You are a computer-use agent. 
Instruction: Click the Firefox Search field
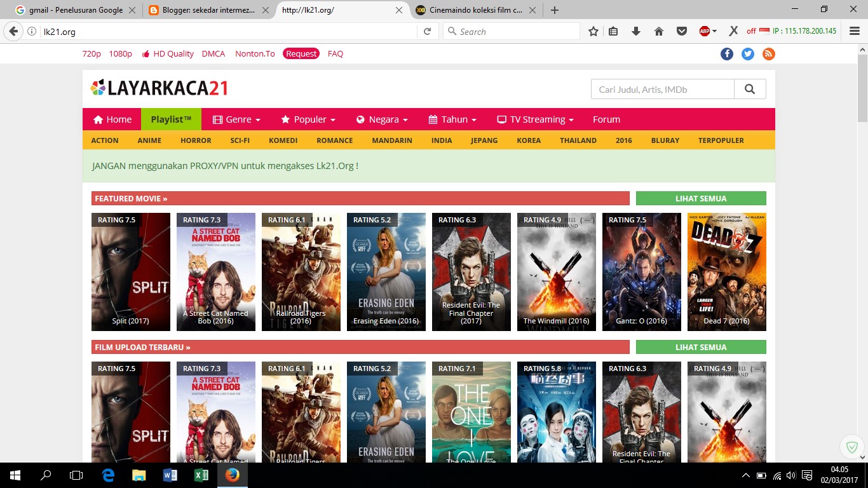512,31
